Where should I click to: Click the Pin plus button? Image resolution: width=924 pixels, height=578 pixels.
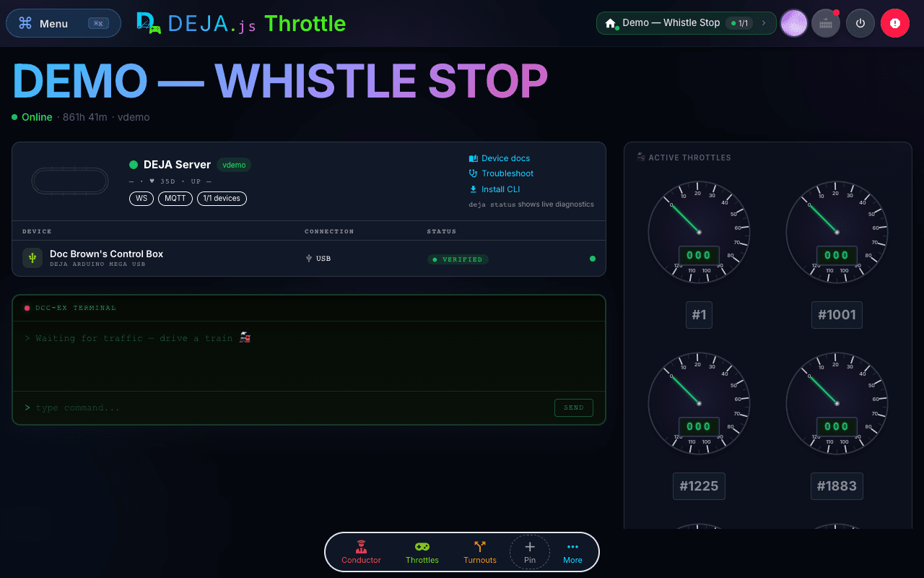(x=530, y=552)
